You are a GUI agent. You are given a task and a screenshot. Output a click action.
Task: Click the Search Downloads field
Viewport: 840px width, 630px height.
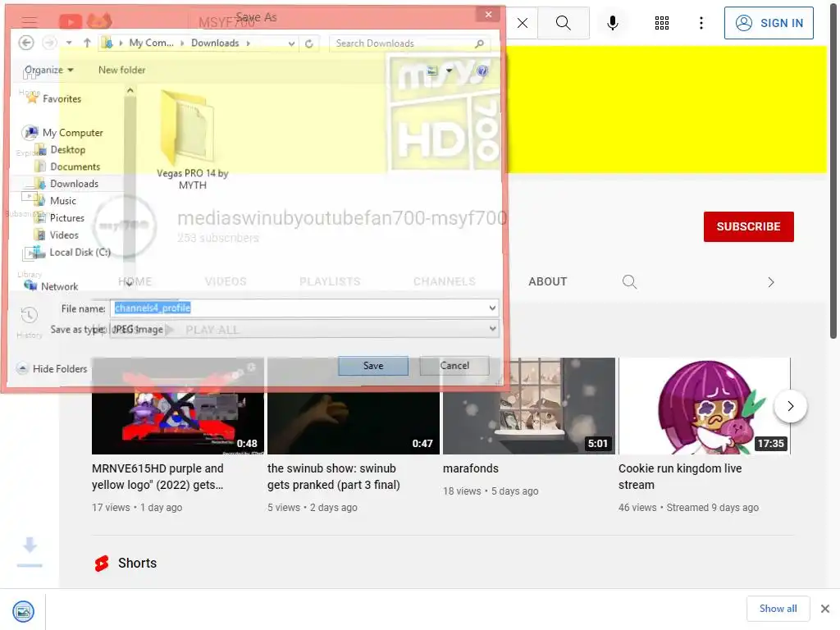[409, 43]
